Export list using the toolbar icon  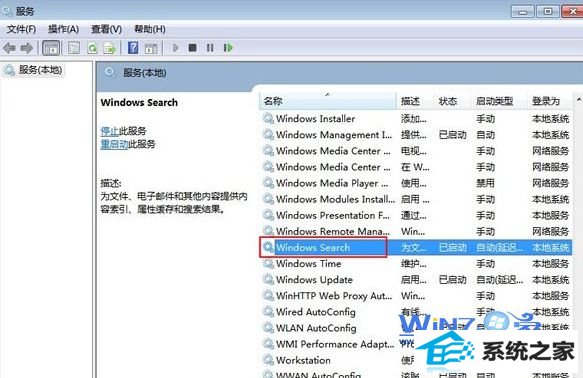[x=110, y=48]
